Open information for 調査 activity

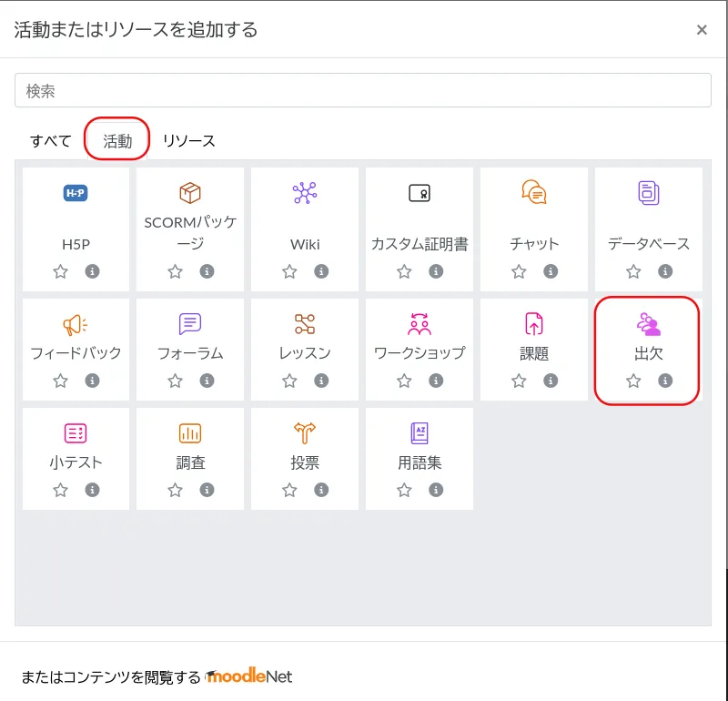coord(207,490)
